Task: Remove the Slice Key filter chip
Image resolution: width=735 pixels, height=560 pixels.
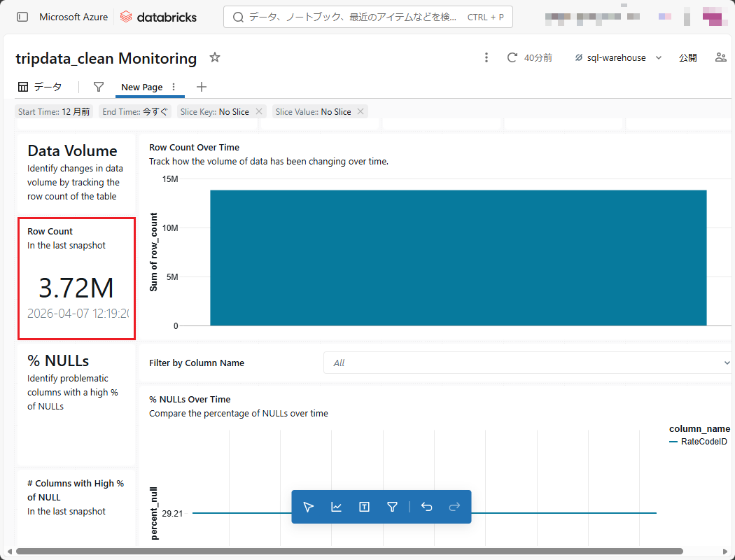Action: [x=259, y=111]
